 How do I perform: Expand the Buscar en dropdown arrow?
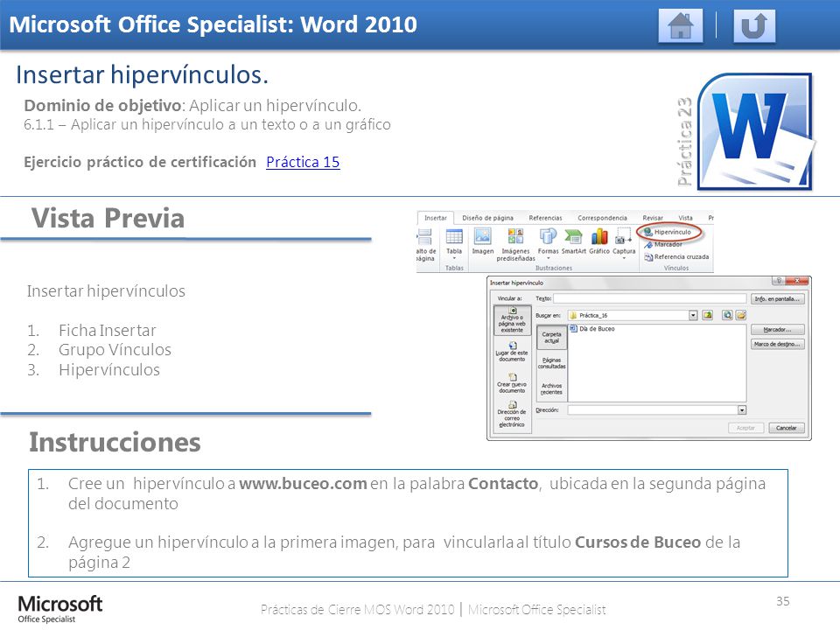pos(693,316)
